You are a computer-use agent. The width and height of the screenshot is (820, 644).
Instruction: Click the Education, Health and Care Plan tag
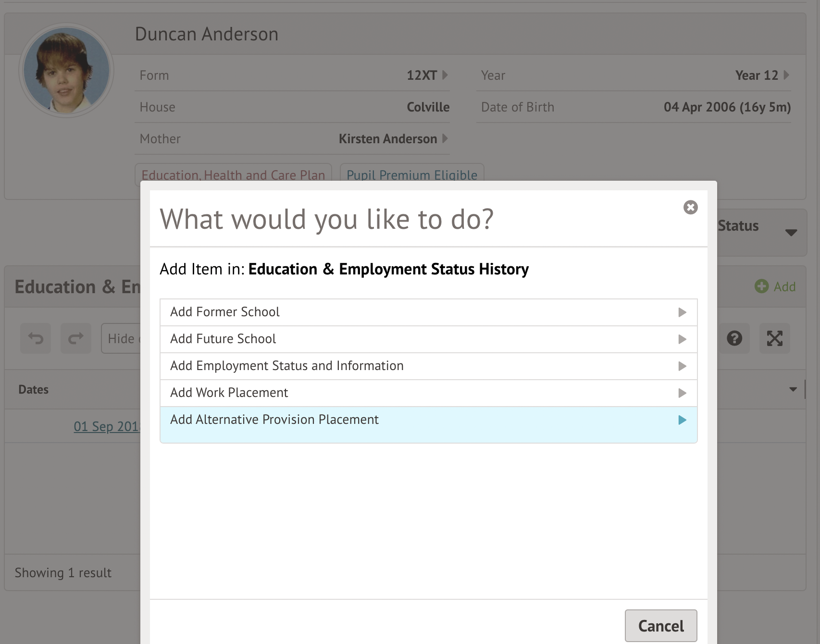click(233, 175)
